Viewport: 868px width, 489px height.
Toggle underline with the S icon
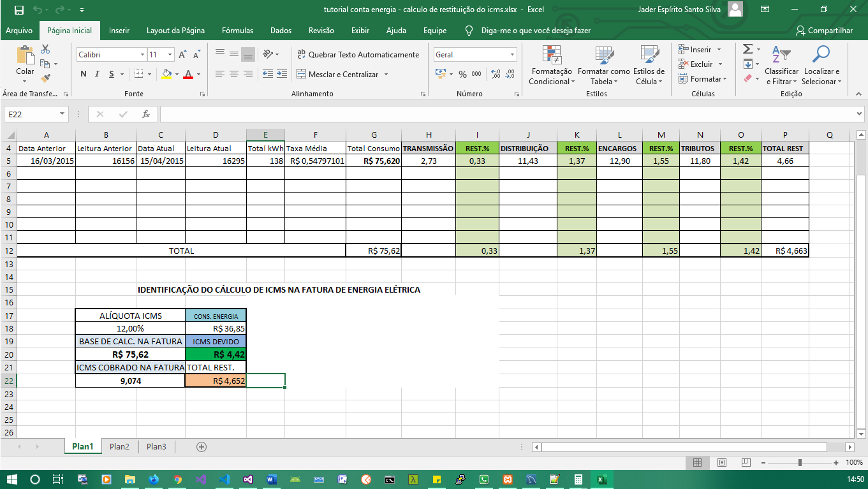pyautogui.click(x=110, y=74)
